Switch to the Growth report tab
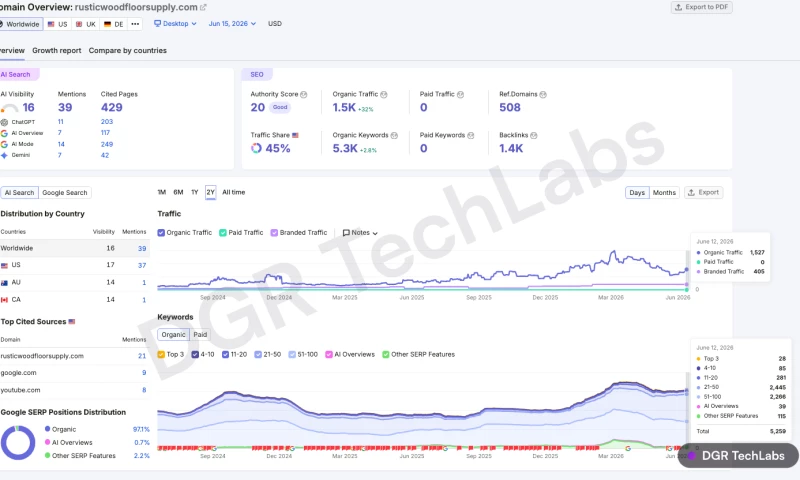The height and width of the screenshot is (480, 800). point(57,50)
